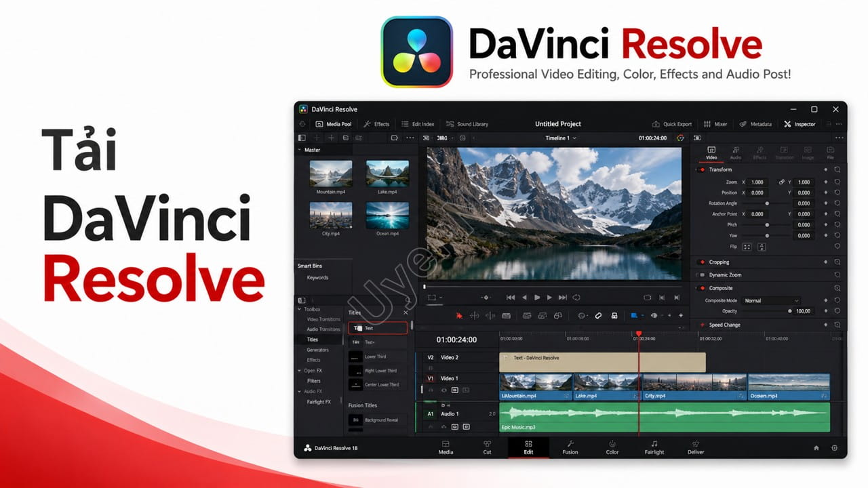The height and width of the screenshot is (488, 868).
Task: Click the Effects search magnifier icon
Action: coord(408,300)
